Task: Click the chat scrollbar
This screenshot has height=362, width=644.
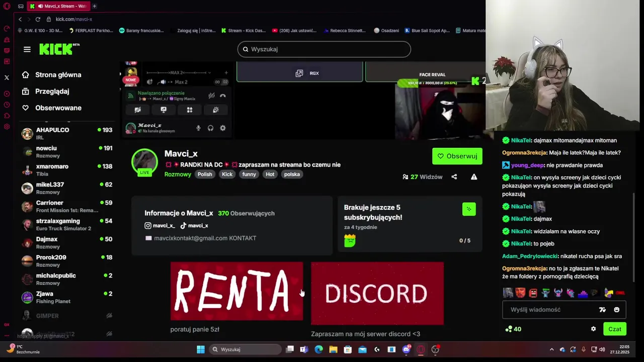Action: coord(633,236)
